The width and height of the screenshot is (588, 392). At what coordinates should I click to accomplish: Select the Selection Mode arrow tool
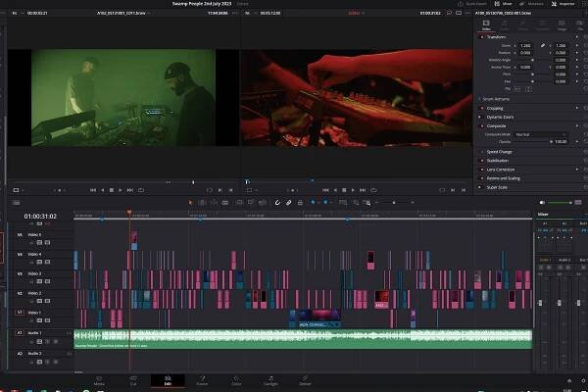[x=190, y=203]
